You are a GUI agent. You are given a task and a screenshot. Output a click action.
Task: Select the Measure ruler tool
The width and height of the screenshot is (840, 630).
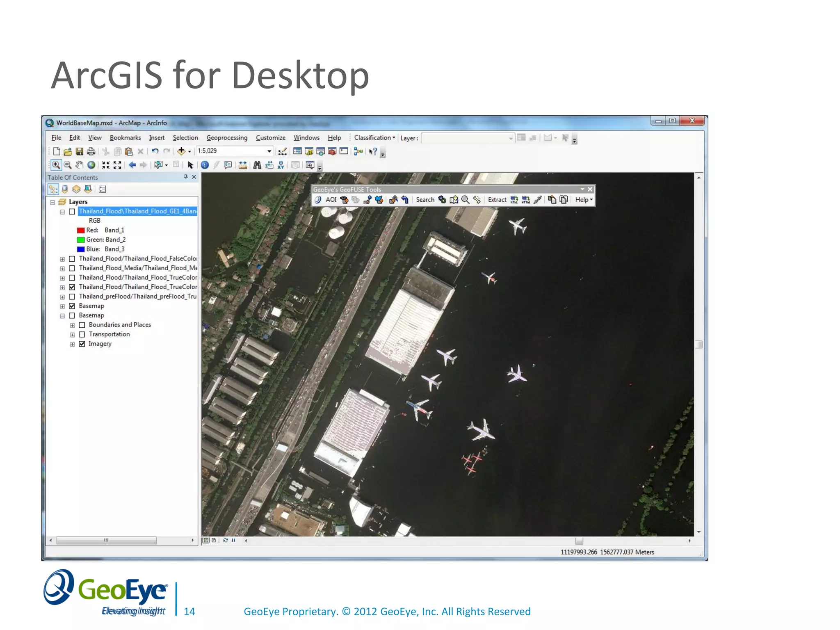point(243,165)
